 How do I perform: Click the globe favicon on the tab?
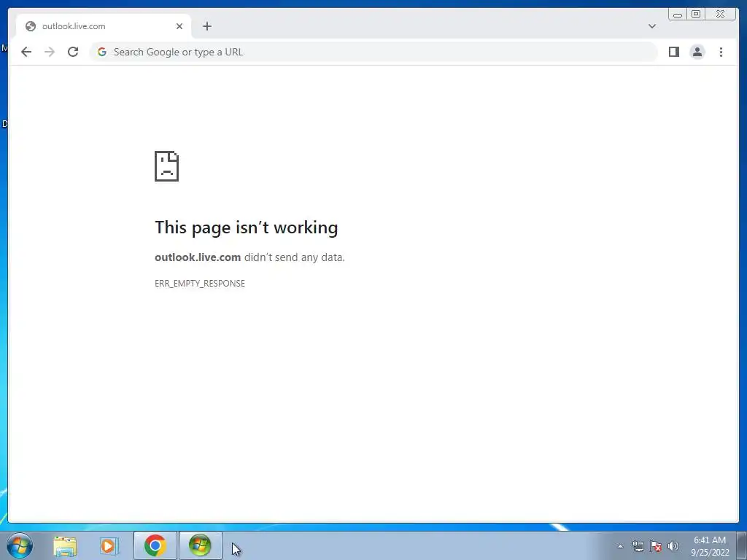click(31, 26)
